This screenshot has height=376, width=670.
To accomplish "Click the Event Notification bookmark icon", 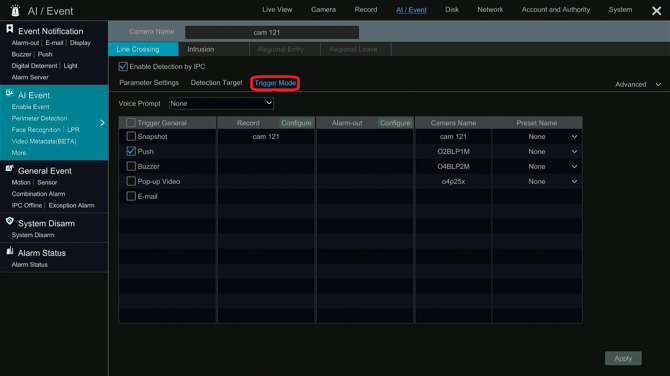I will (9, 29).
